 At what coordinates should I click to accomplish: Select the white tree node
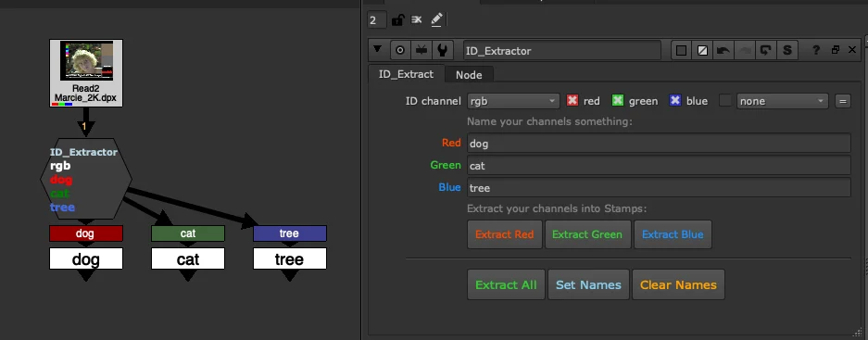coord(290,258)
